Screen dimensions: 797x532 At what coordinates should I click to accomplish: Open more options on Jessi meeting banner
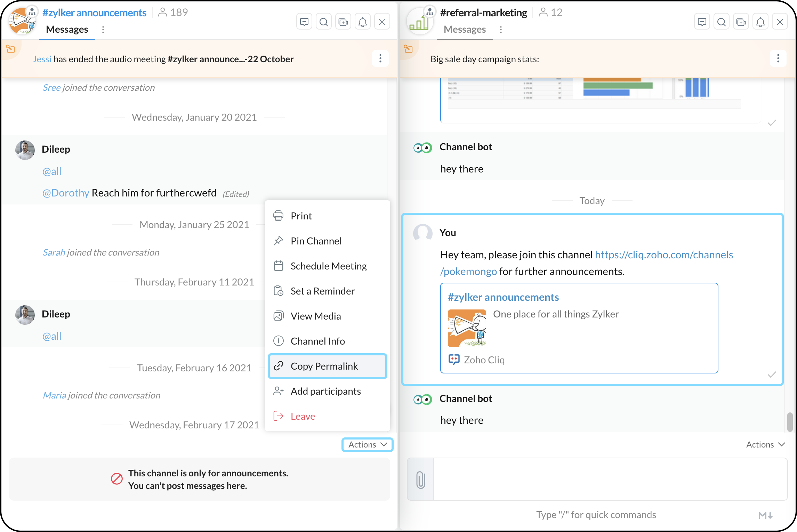(380, 58)
